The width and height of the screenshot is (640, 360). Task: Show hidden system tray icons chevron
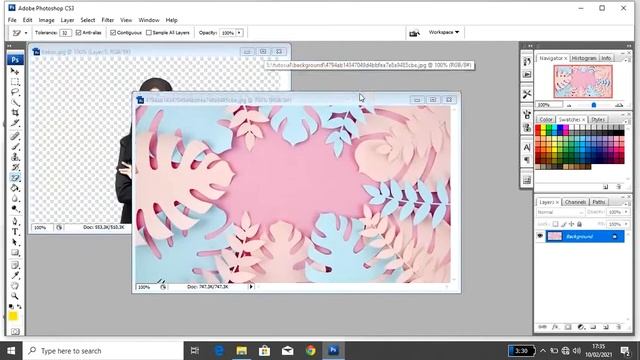coord(543,351)
